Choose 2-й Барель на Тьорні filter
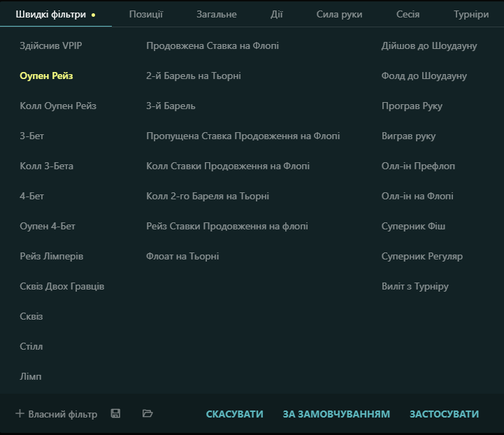 [194, 76]
